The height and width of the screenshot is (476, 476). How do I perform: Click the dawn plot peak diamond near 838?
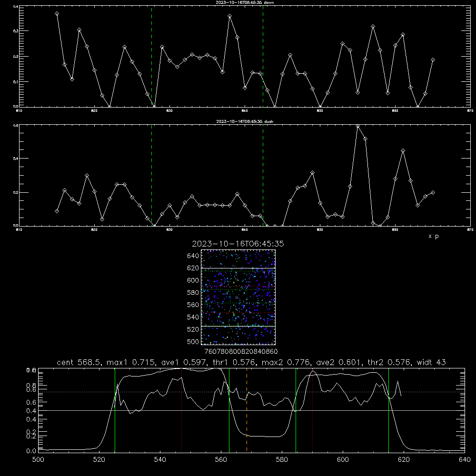(230, 16)
